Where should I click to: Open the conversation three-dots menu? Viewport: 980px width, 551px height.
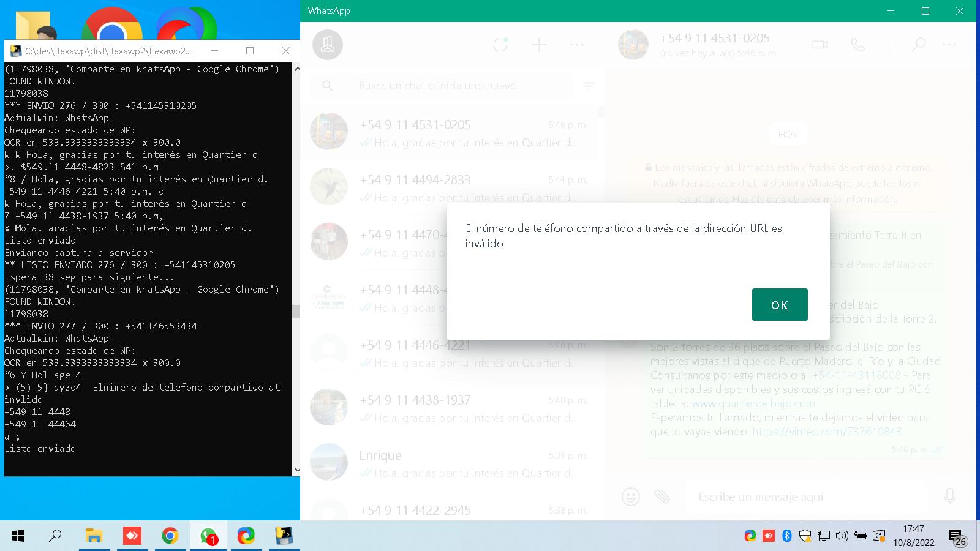click(949, 45)
